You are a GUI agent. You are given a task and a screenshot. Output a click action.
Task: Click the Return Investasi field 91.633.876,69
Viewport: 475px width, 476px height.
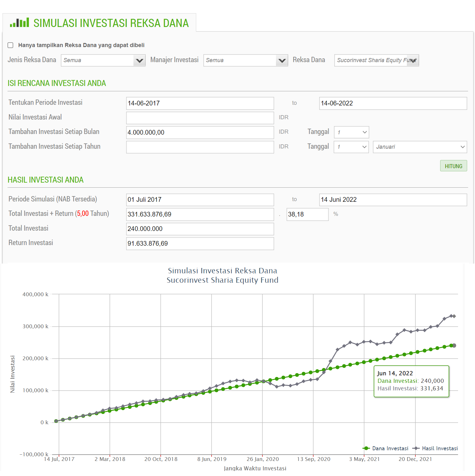(200, 243)
